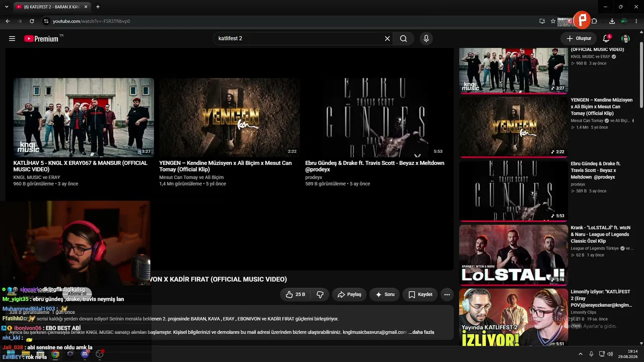This screenshot has width=644, height=362.
Task: Open more actions three-dot menu under video
Action: [x=447, y=295]
